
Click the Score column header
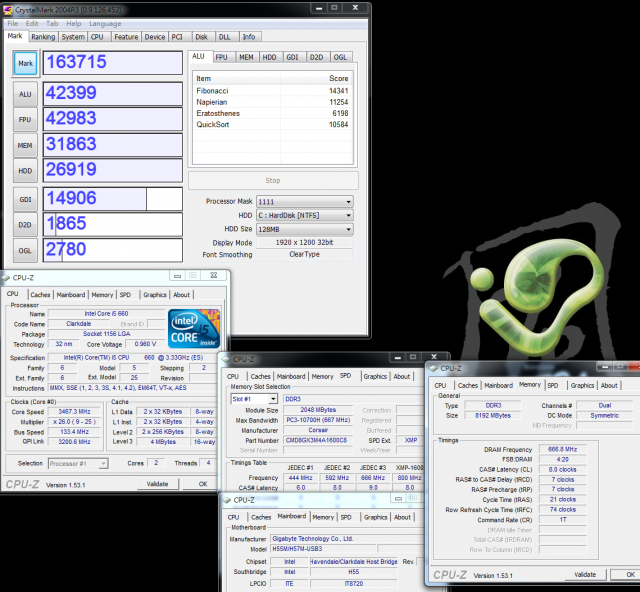317,78
